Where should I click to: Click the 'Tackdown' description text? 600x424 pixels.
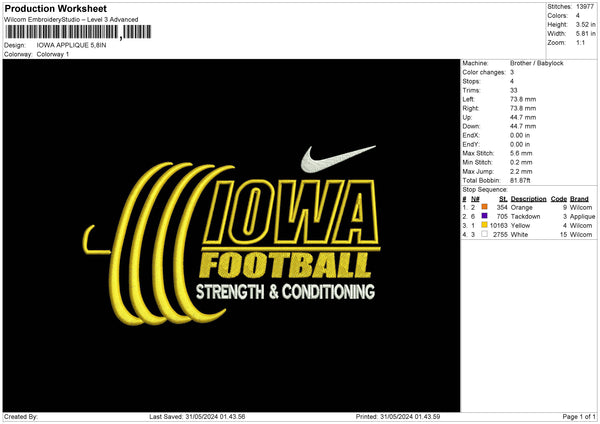point(525,217)
